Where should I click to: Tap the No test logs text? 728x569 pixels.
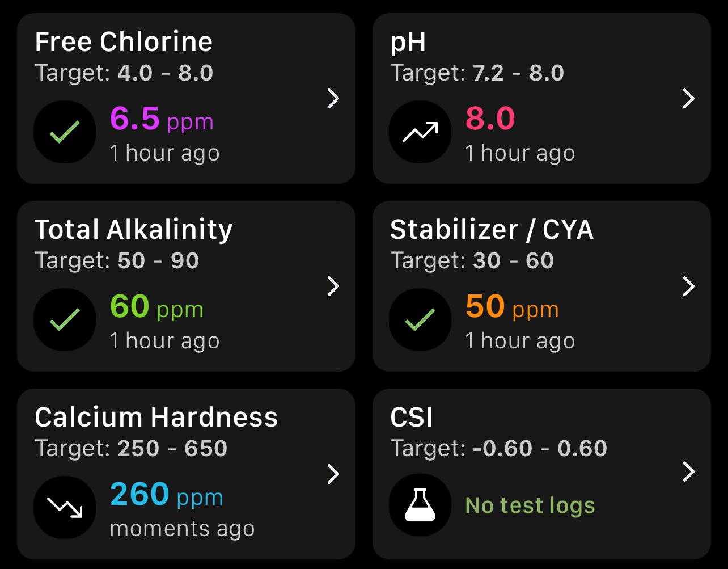pyautogui.click(x=530, y=505)
